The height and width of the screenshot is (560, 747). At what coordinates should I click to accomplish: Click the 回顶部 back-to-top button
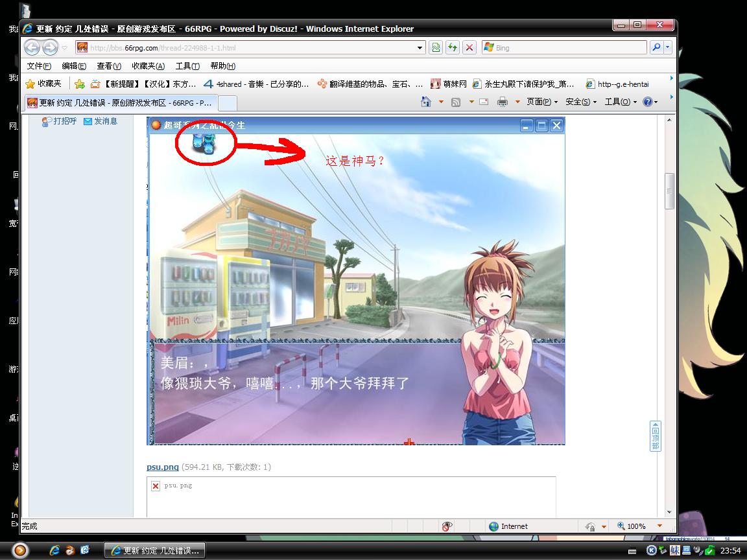pos(656,436)
